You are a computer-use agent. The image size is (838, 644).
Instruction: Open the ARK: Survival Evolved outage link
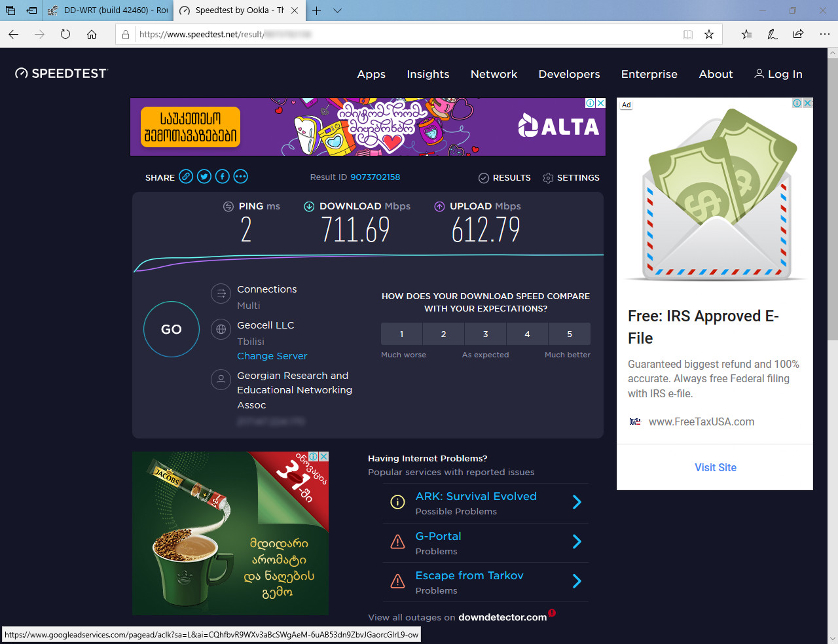click(476, 496)
